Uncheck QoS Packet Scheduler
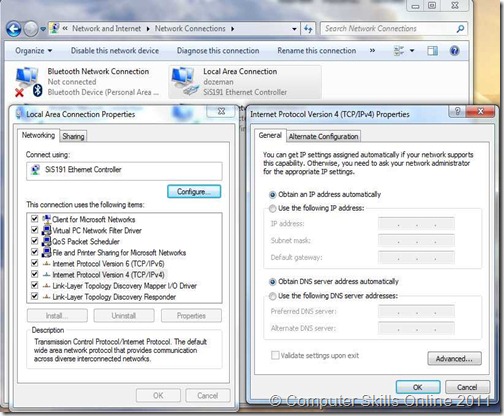This screenshot has height=416, width=504. tap(34, 241)
